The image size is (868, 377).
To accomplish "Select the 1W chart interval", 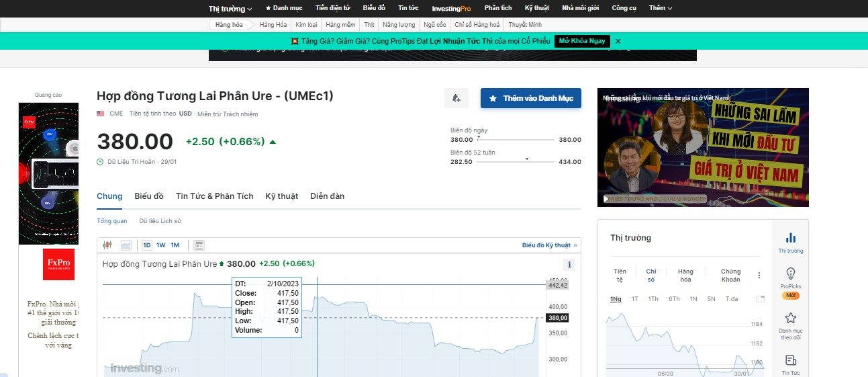I will pyautogui.click(x=161, y=245).
